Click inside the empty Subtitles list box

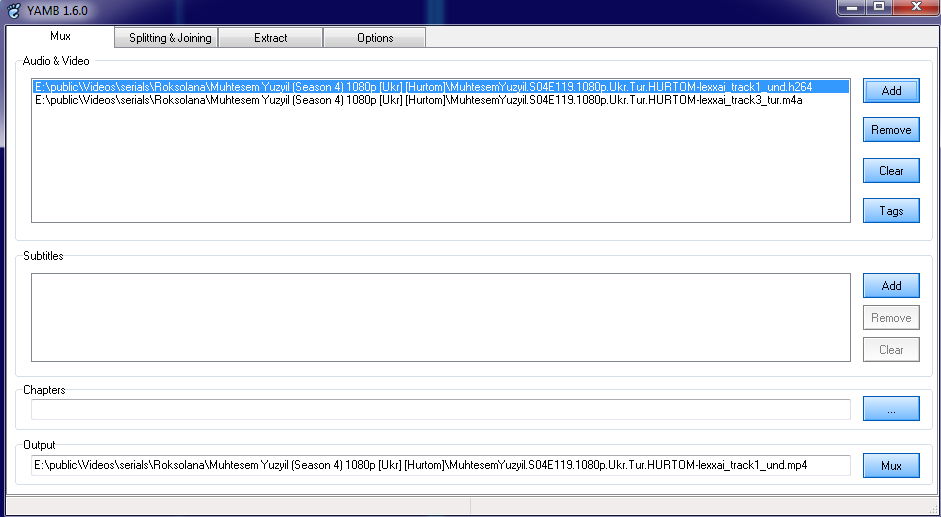(440, 315)
